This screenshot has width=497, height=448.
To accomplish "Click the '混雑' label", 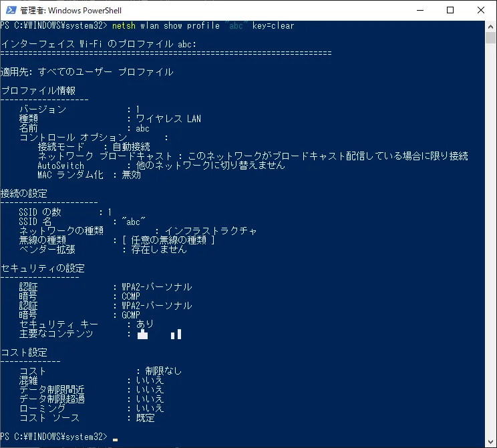I will (x=29, y=380).
